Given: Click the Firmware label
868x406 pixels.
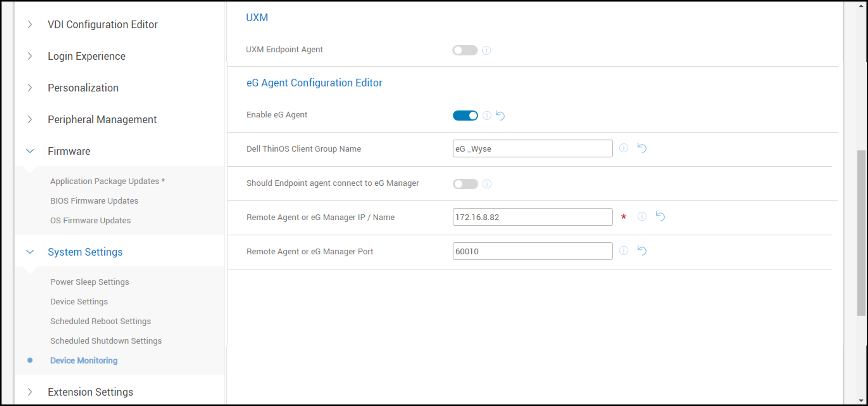Looking at the screenshot, I should coord(69,151).
